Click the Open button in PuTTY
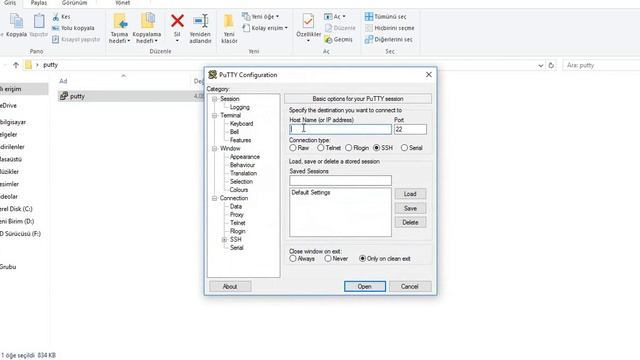Image resolution: width=640 pixels, height=360 pixels. [364, 287]
